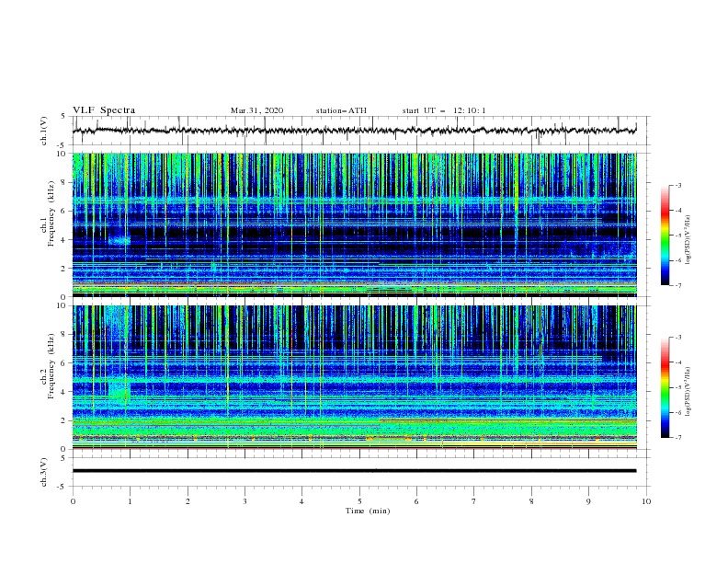Click the time axis tick label "10"
Screen dimensions: 728x563
(x=646, y=501)
